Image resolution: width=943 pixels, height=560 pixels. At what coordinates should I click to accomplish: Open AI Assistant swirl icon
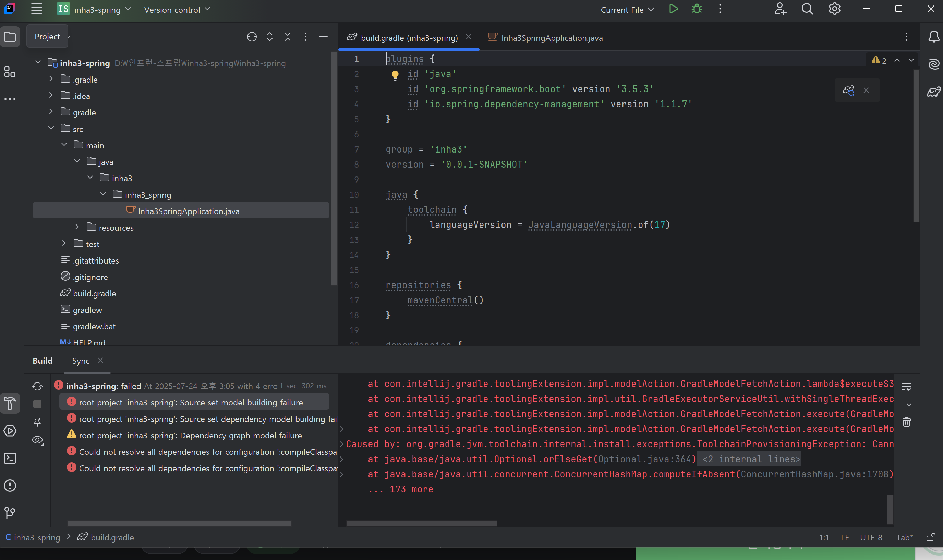point(934,64)
